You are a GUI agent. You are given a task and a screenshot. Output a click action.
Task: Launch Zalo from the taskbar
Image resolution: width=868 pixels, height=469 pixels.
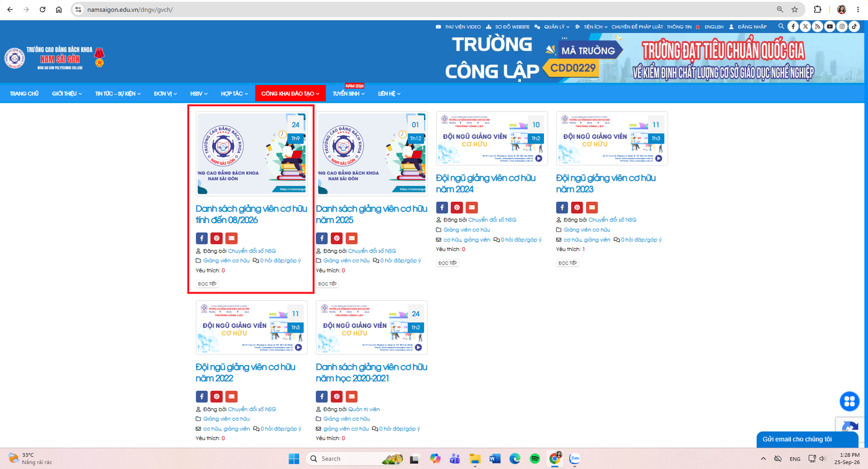pyautogui.click(x=575, y=459)
